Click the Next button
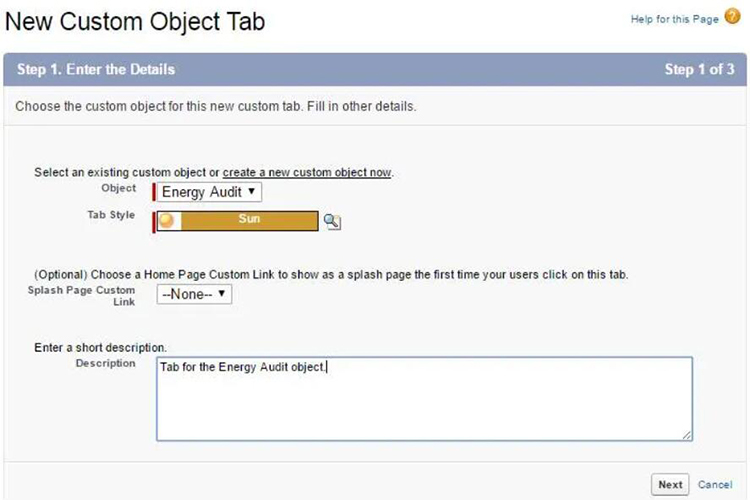Image resolution: width=750 pixels, height=500 pixels. (670, 485)
